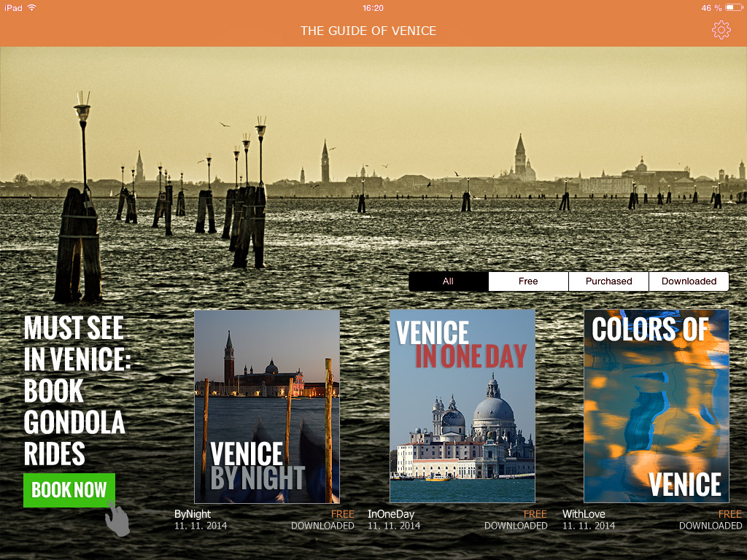747x560 pixels.
Task: Switch to the Free filter tab
Action: coord(528,281)
